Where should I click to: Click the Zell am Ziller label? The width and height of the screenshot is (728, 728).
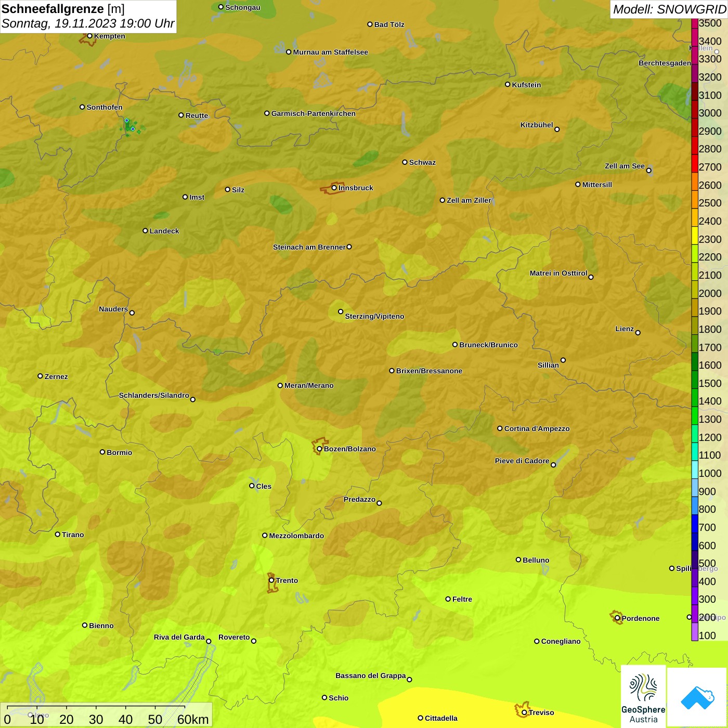click(x=469, y=200)
